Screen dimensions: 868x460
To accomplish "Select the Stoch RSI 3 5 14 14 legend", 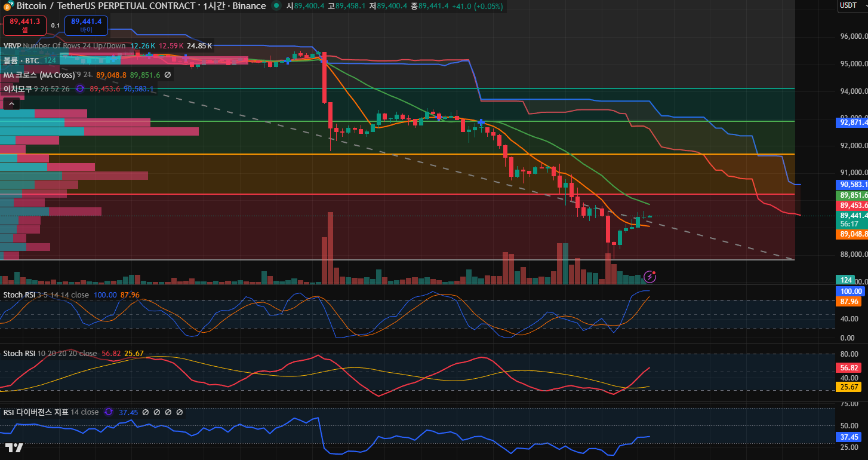I will pyautogui.click(x=20, y=295).
